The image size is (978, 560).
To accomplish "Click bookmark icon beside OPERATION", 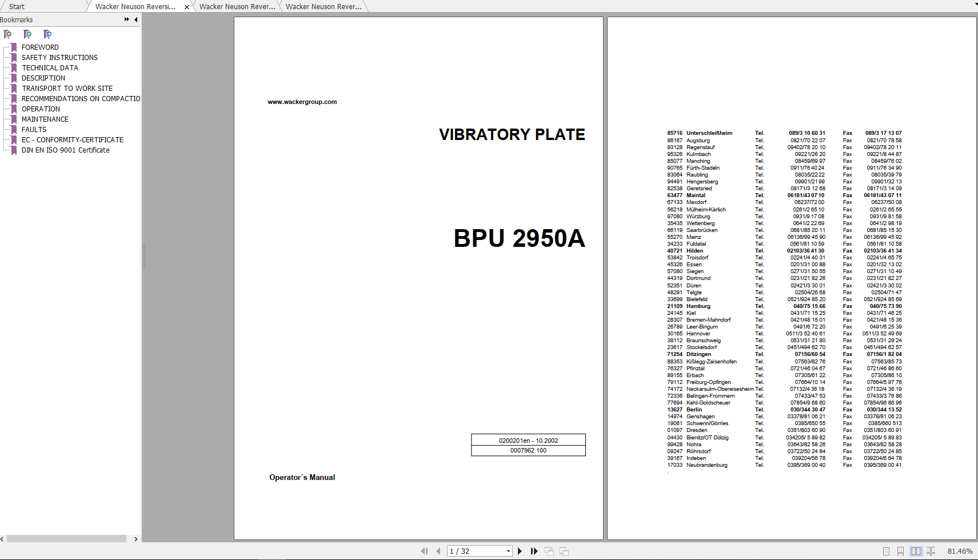I will coord(14,109).
